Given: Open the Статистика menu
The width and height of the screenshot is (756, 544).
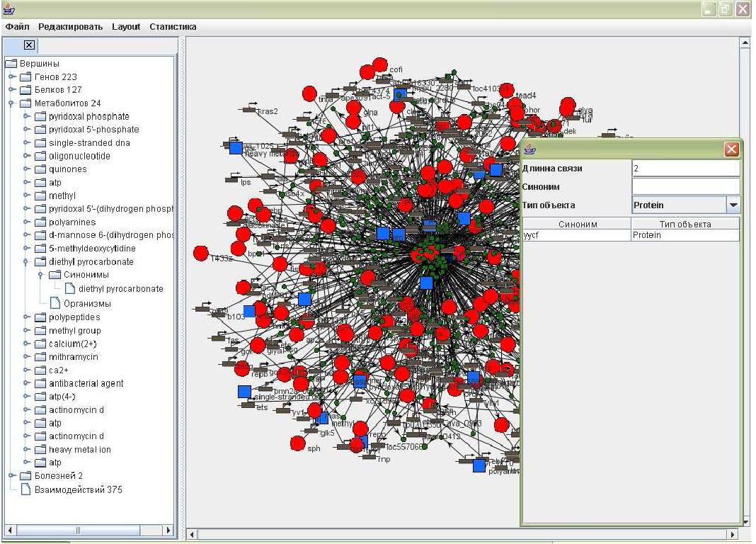Looking at the screenshot, I should click(173, 27).
